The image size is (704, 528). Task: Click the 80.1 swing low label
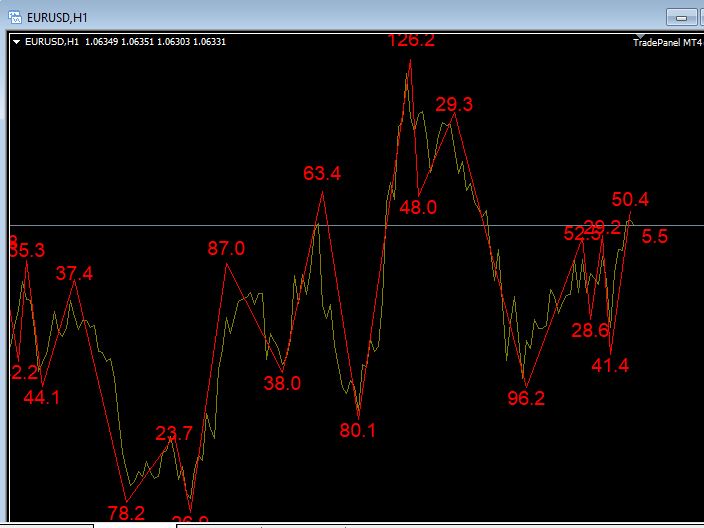click(357, 431)
